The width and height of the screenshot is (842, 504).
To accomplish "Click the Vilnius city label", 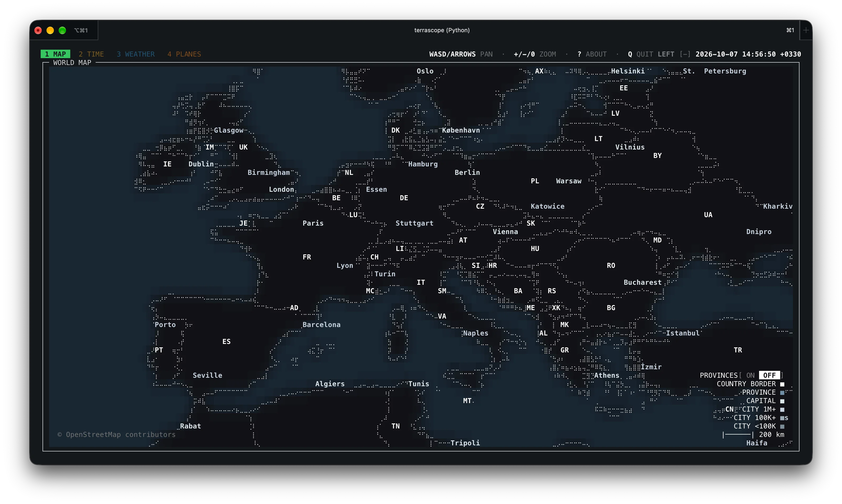I will [x=630, y=147].
